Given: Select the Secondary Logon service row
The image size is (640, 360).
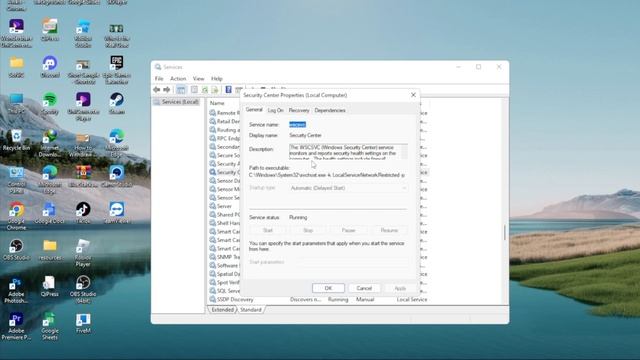Looking at the screenshot, I should pyautogui.click(x=224, y=147).
